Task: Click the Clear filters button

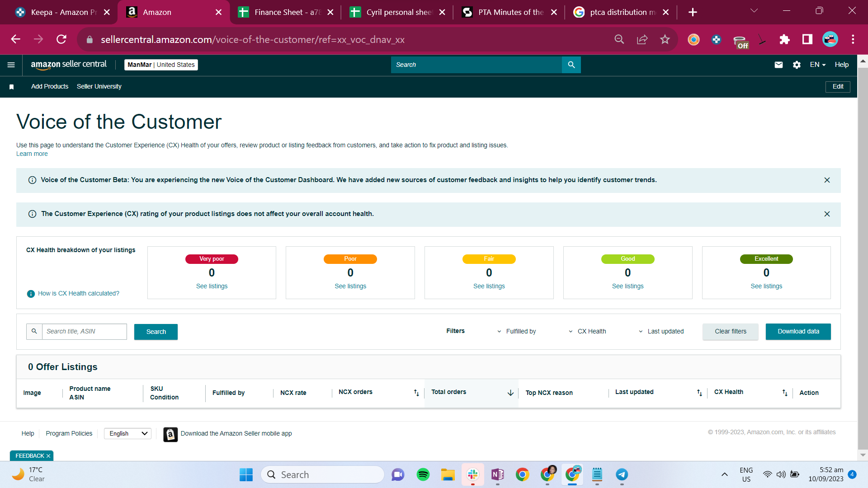Action: [731, 332]
